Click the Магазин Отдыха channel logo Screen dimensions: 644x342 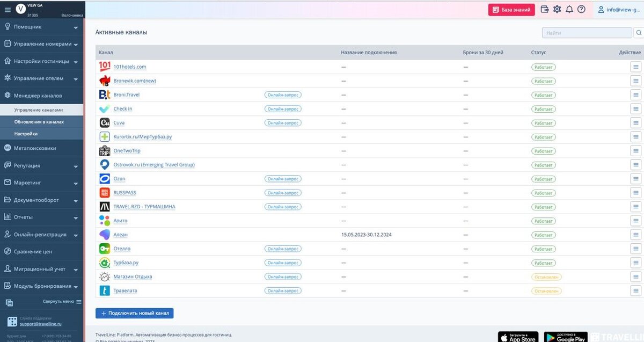(x=105, y=276)
